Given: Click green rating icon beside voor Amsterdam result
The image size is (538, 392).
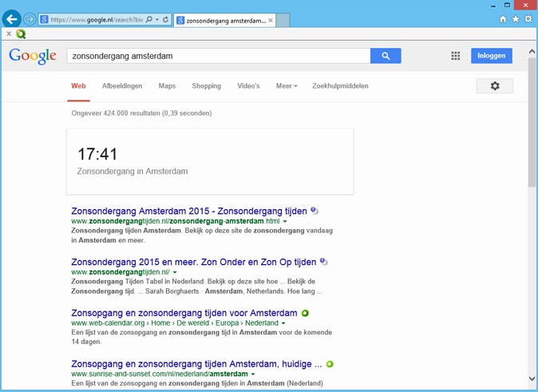Looking at the screenshot, I should pyautogui.click(x=305, y=313).
